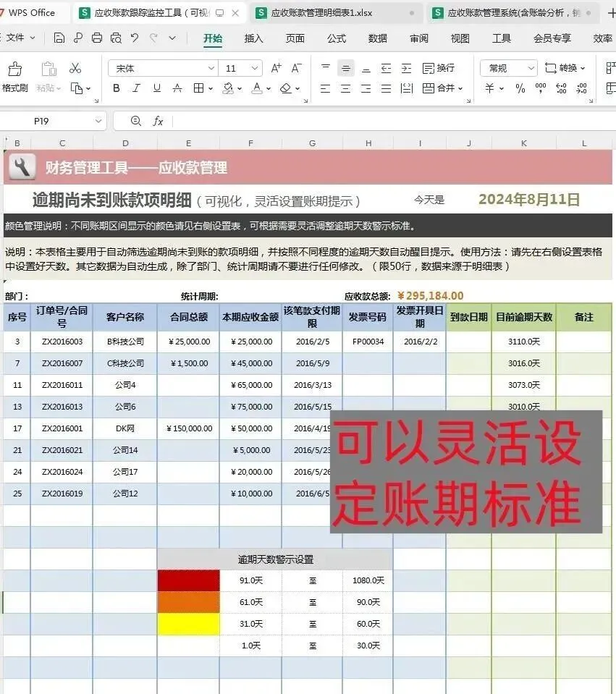Click distributed alignment icon

tap(406, 88)
